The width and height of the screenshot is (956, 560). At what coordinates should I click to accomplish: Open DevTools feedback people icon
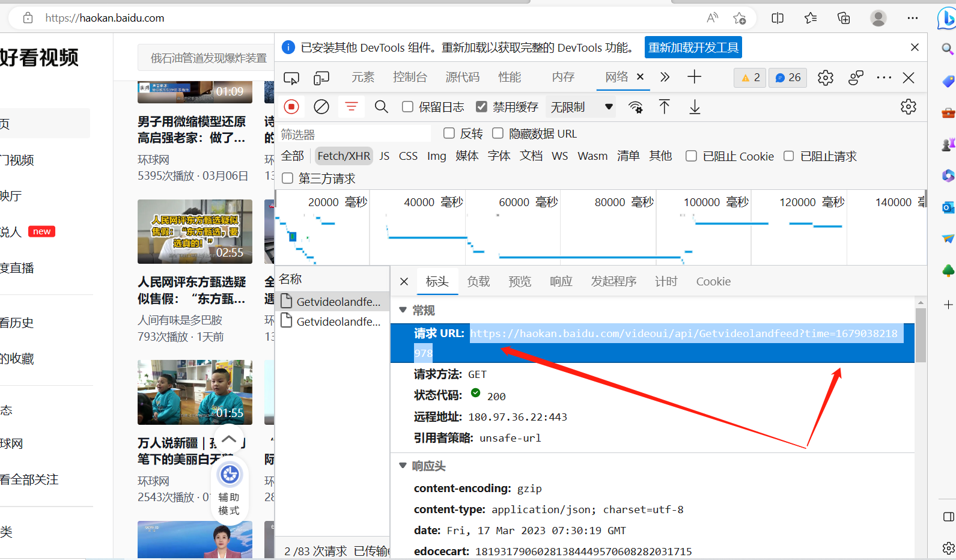[x=856, y=78]
